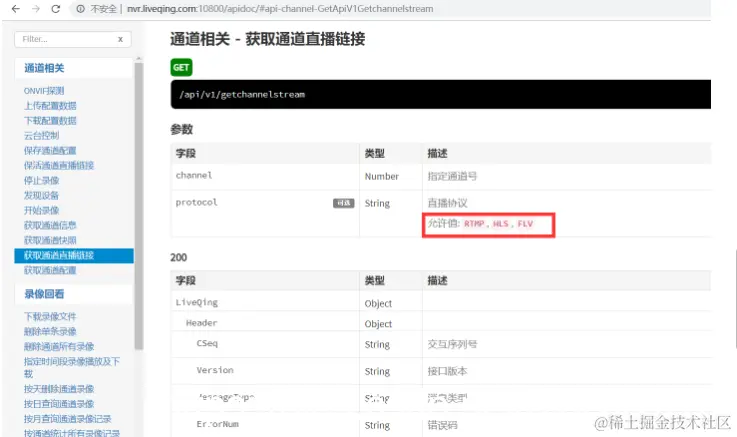
Task: Click the 参数 section heading
Action: click(181, 130)
